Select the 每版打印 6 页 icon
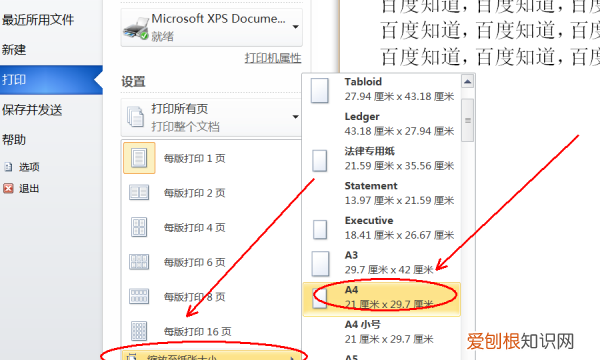This screenshot has width=600, height=360. (139, 262)
